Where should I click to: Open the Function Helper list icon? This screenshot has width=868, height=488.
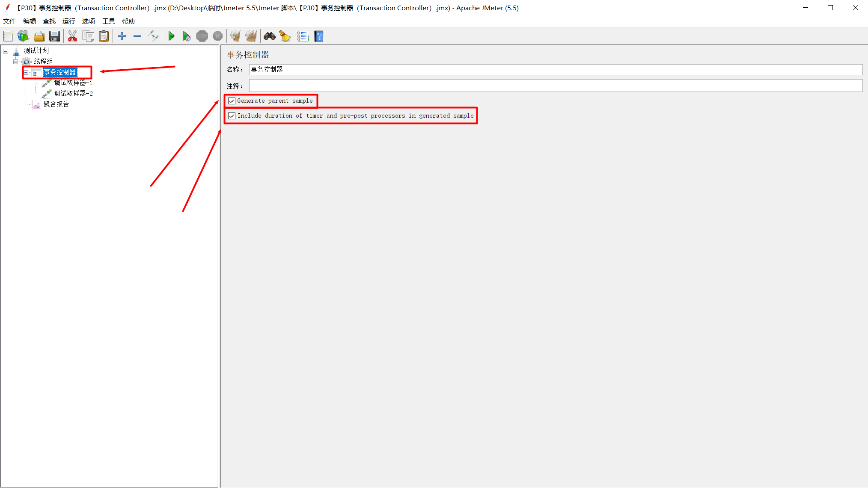coord(303,36)
